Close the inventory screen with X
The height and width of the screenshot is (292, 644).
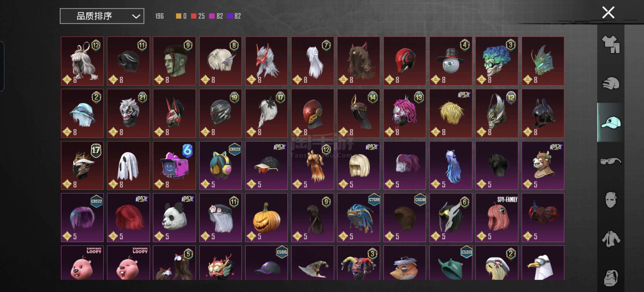tap(608, 12)
